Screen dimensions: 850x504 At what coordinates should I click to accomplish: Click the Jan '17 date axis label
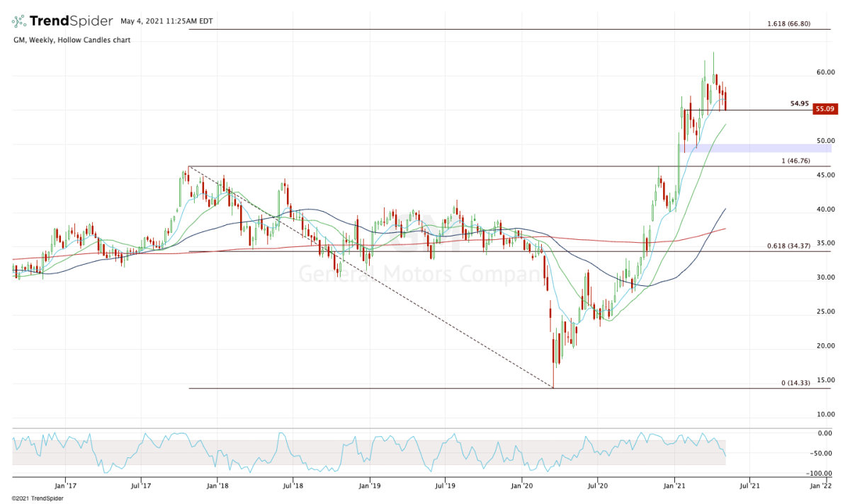pos(65,486)
